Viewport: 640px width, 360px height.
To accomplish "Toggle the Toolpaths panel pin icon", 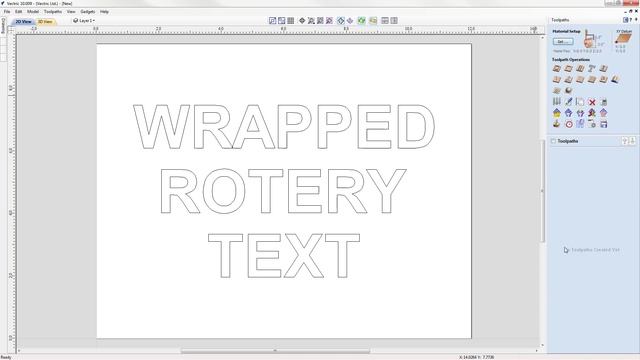I will click(x=636, y=20).
